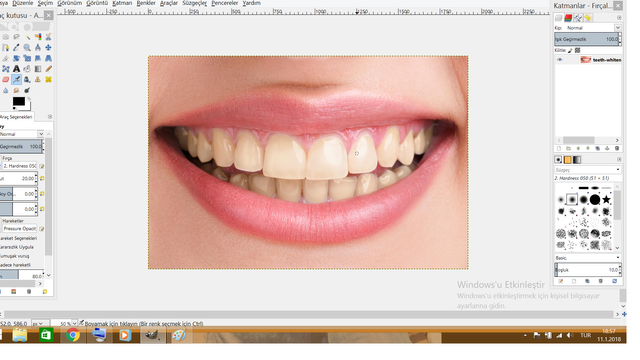
Task: Click the Chrome icon on taskbar
Action: tap(73, 335)
